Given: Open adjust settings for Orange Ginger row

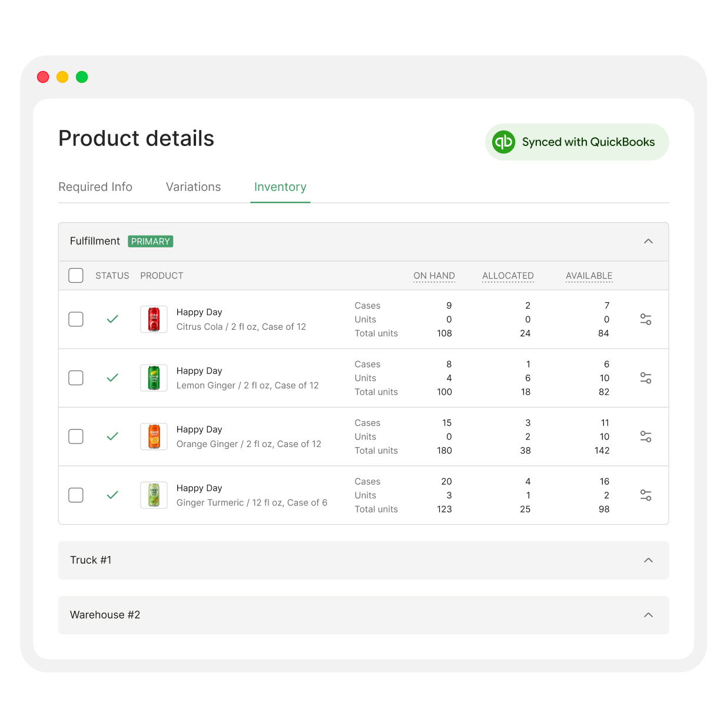Looking at the screenshot, I should pos(646,436).
